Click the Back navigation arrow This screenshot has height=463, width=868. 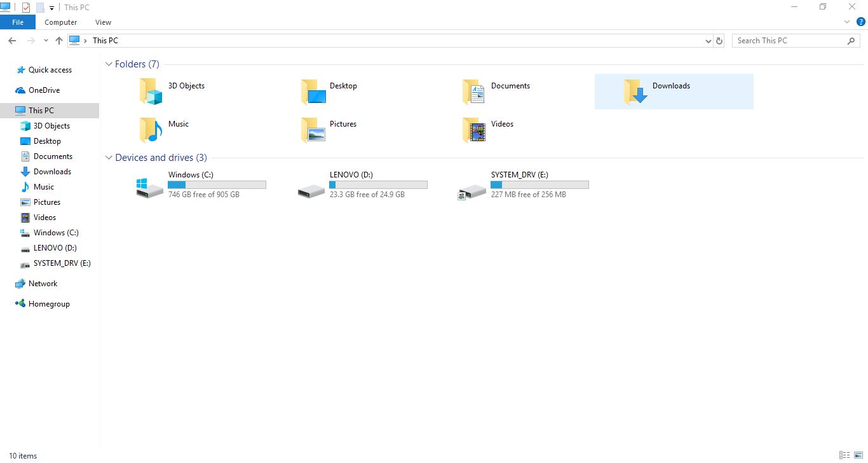click(x=12, y=41)
